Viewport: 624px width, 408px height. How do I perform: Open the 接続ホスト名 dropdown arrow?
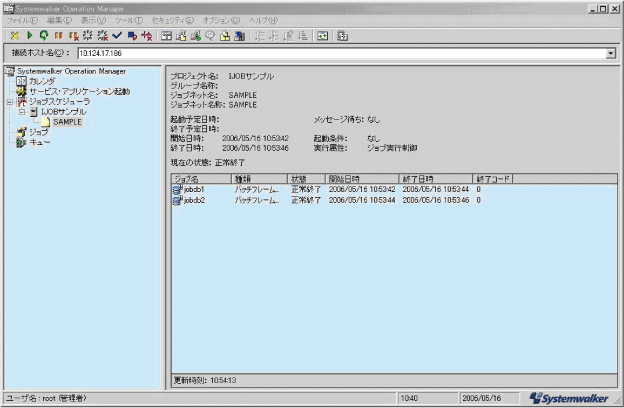tap(610, 53)
